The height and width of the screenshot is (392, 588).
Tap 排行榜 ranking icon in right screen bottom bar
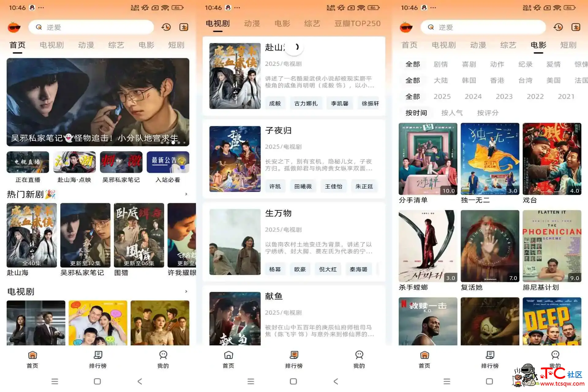[490, 355]
